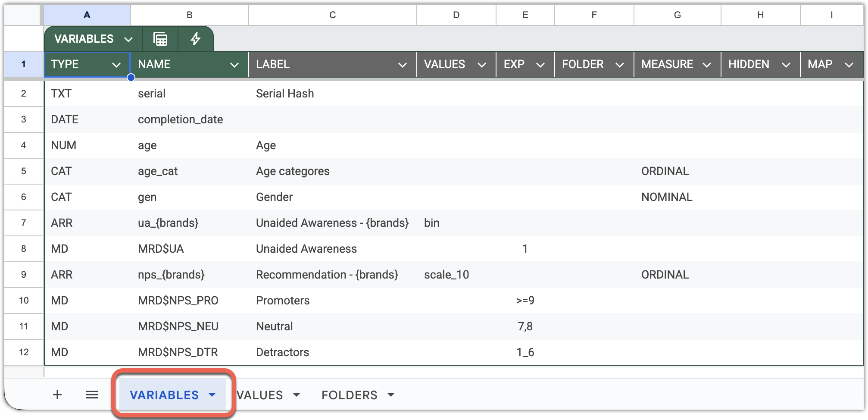Image resolution: width=868 pixels, height=420 pixels.
Task: Expand the HIDDEN column dropdown arrow
Action: 786,65
